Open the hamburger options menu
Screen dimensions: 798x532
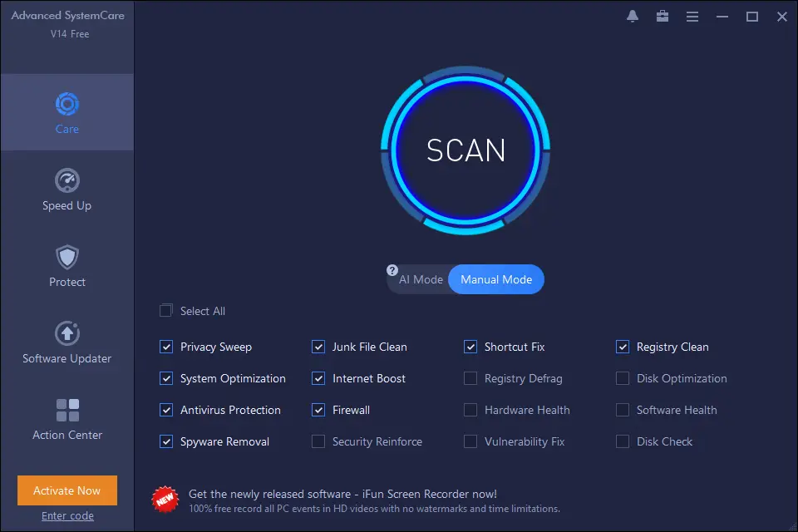(x=692, y=17)
